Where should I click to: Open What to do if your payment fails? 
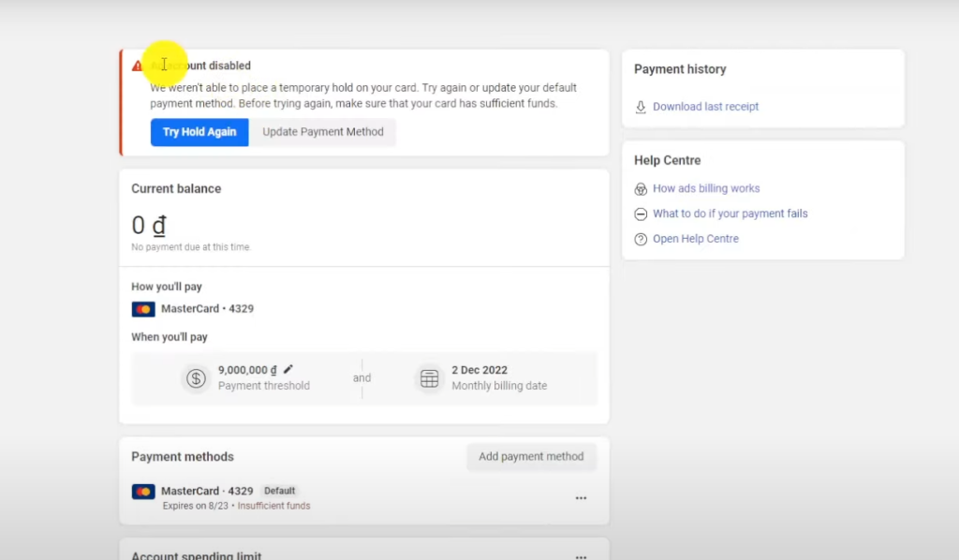(x=730, y=214)
